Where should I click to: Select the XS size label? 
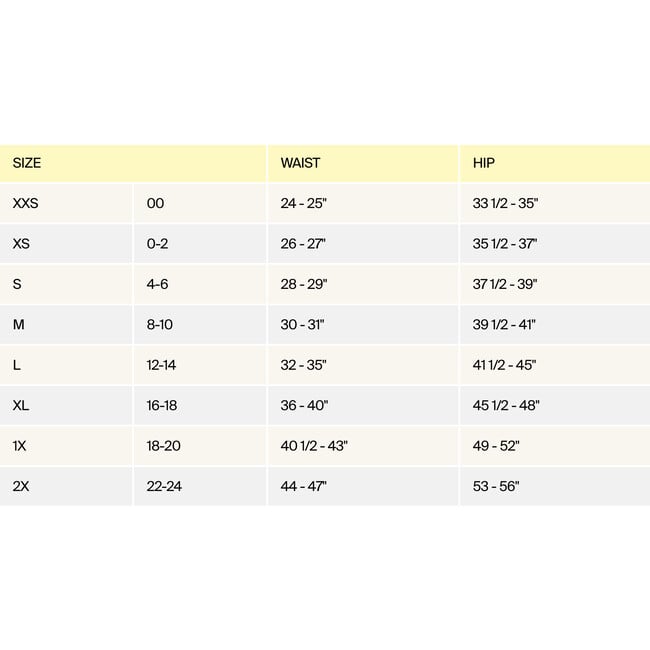coord(21,244)
